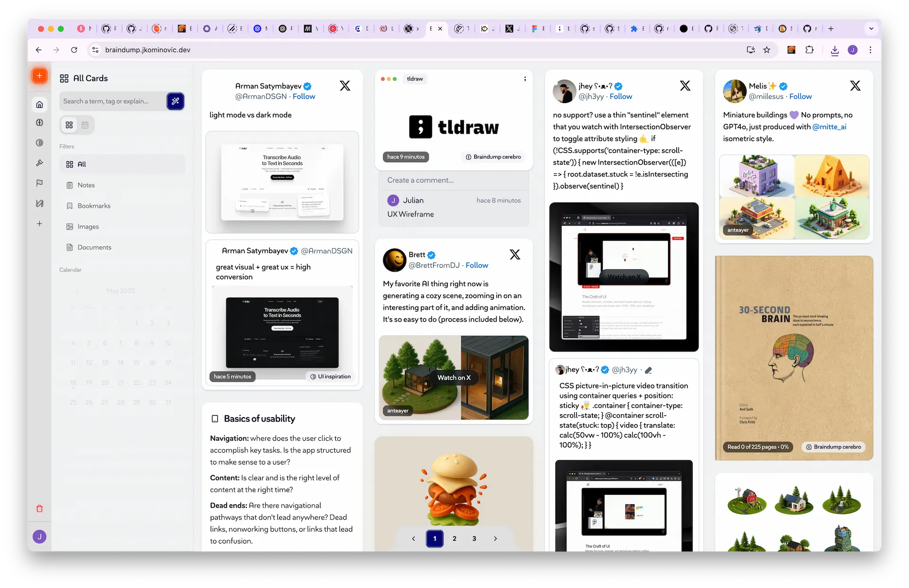909x588 pixels.
Task: Close the active browser tab
Action: pyautogui.click(x=440, y=29)
